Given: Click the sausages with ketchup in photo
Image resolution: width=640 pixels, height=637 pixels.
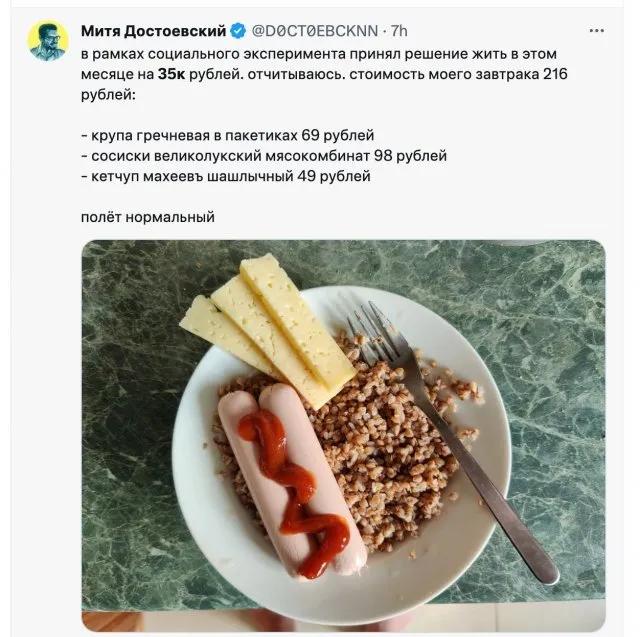Looking at the screenshot, I should coord(292,480).
